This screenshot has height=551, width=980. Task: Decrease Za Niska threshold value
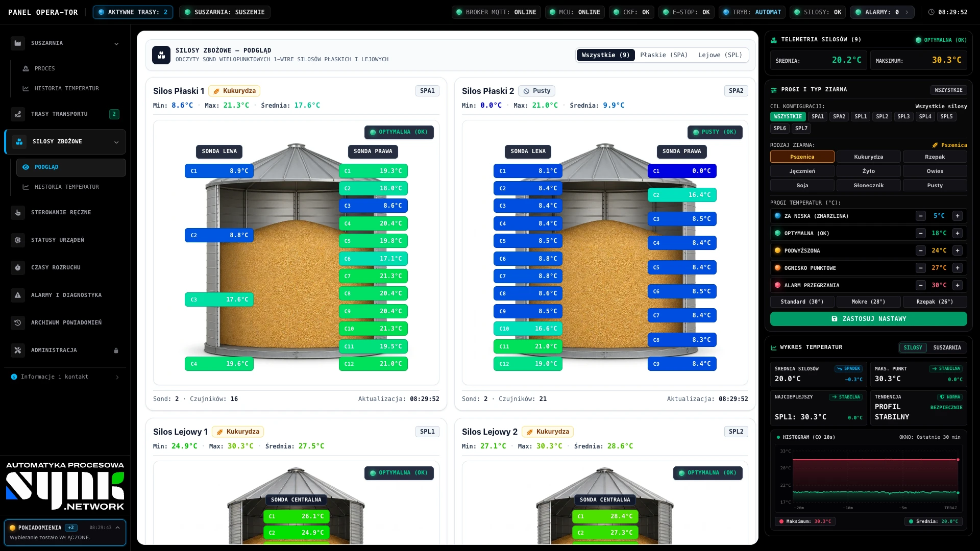[x=921, y=216]
